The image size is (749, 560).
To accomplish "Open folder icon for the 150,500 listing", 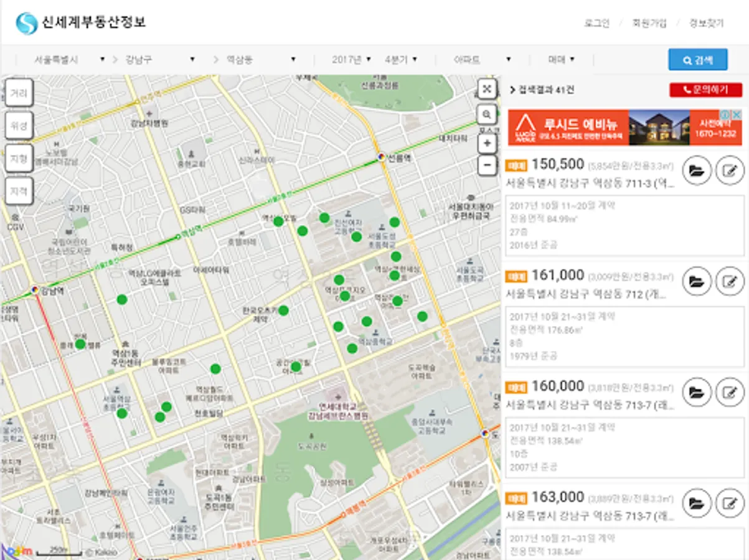I will point(697,170).
